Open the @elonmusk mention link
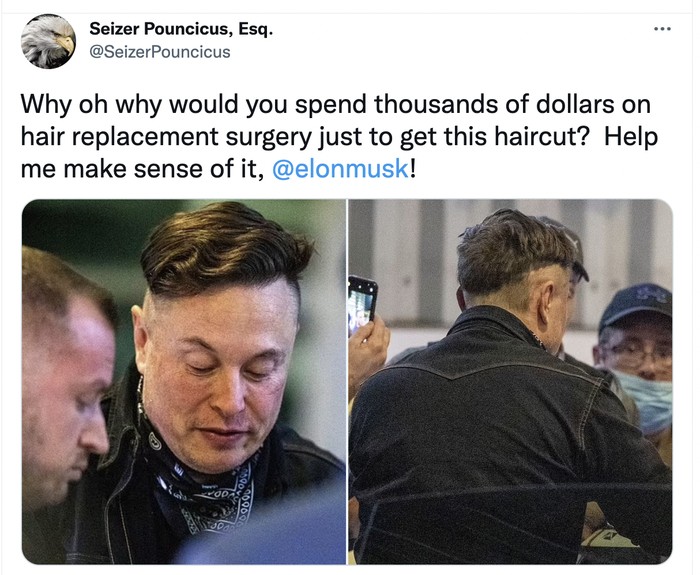 click(x=340, y=168)
